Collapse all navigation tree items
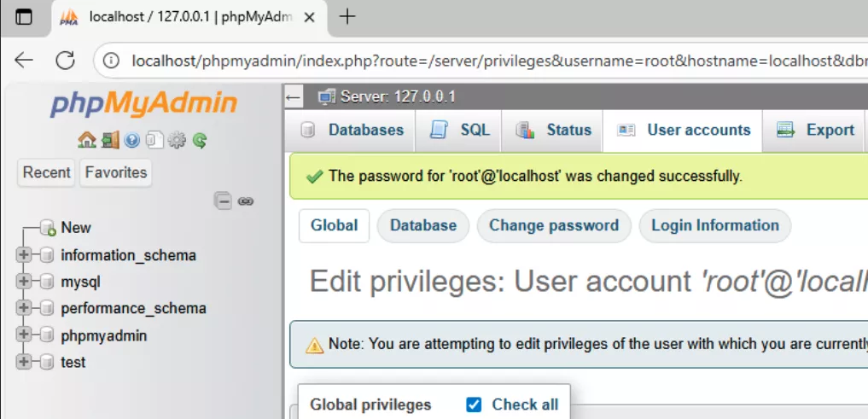868x419 pixels. coord(223,201)
